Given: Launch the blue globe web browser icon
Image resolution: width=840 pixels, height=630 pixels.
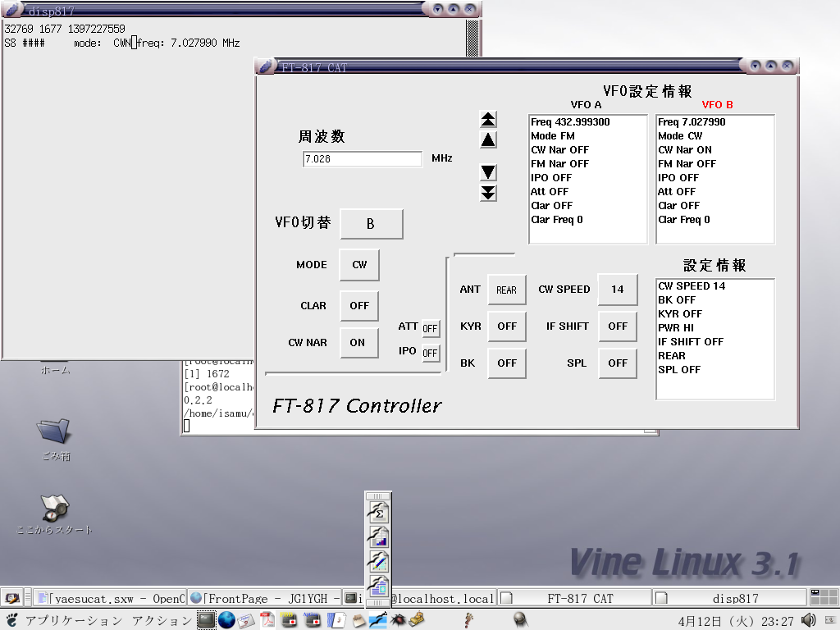Looking at the screenshot, I should tap(226, 620).
